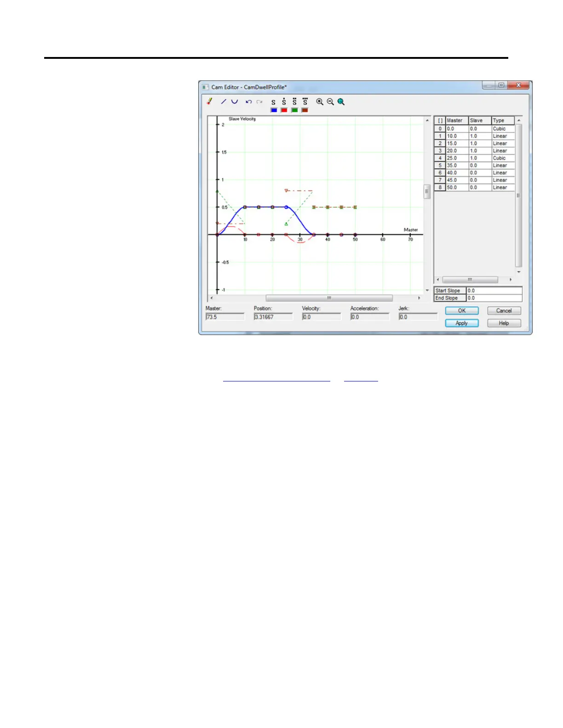Viewport: 563px width, 728px height.
Task: Click the graph scrollbar up arrow
Action: point(427,120)
